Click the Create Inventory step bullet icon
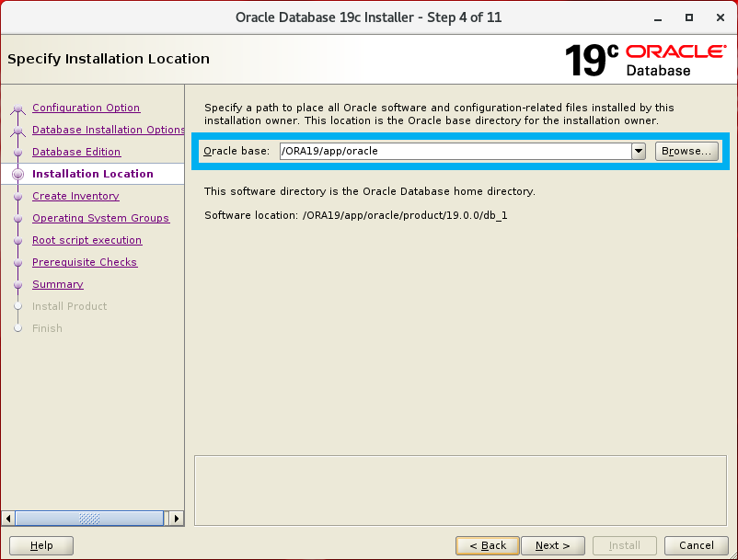 tap(17, 197)
